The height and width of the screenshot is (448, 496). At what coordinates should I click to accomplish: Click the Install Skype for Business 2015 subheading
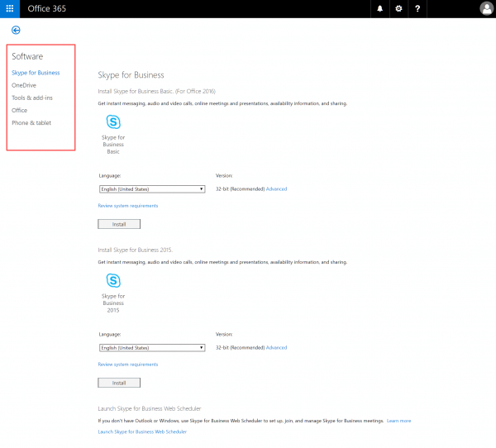click(135, 250)
